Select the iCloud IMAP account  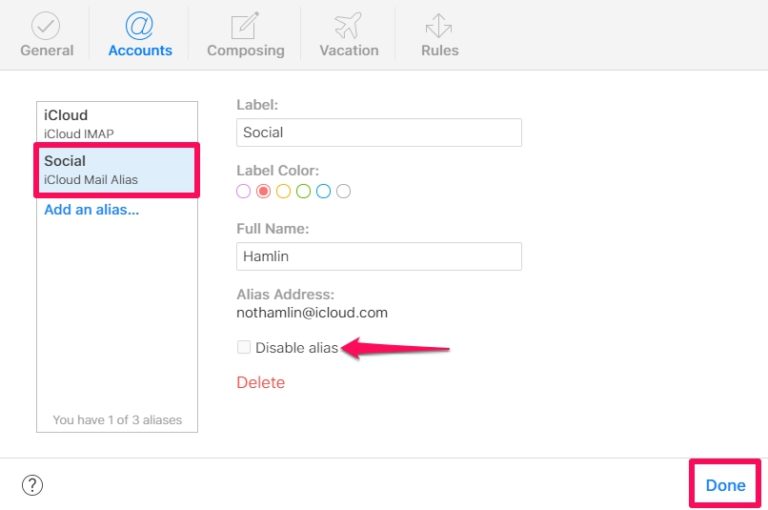click(x=117, y=123)
